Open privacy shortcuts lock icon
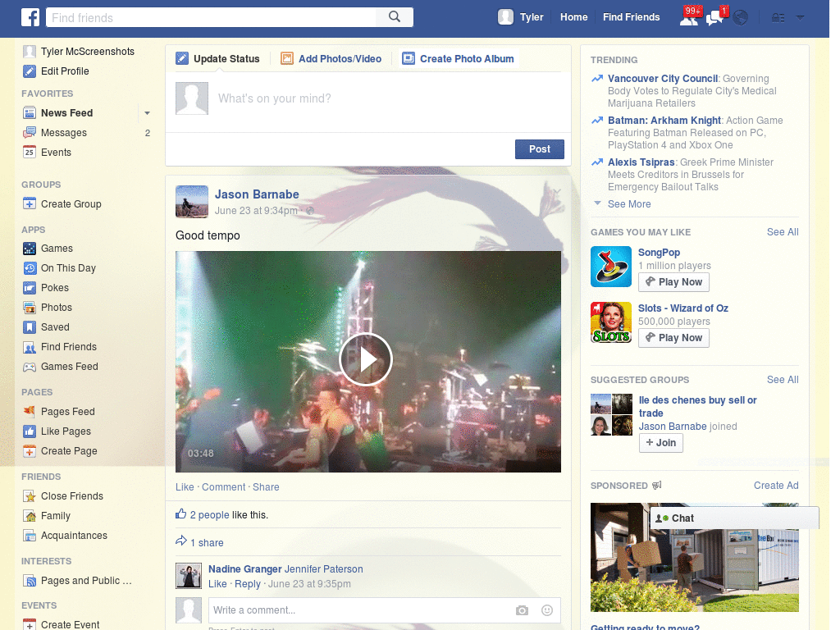The image size is (840, 630). [x=777, y=16]
